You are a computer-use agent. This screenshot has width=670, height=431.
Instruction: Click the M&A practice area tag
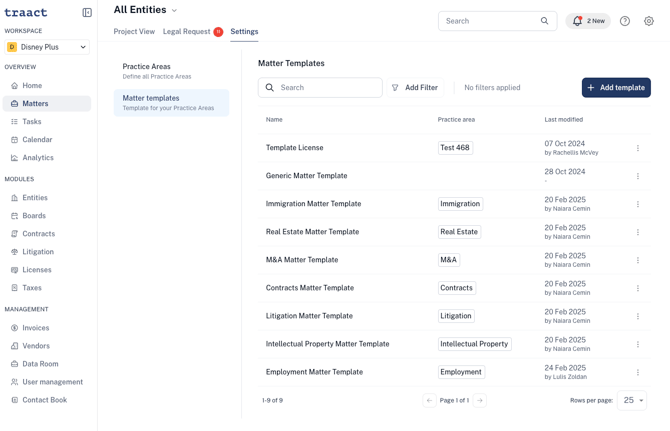point(449,260)
